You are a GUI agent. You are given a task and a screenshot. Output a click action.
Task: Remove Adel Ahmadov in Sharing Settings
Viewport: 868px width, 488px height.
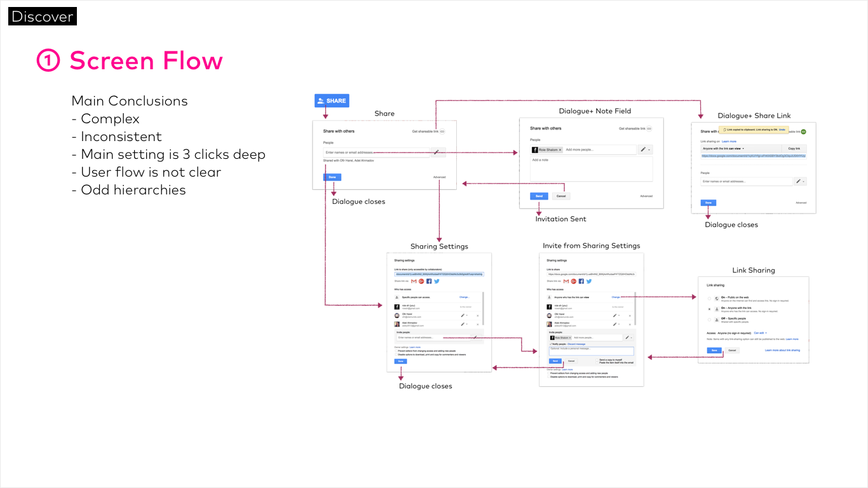coord(477,324)
